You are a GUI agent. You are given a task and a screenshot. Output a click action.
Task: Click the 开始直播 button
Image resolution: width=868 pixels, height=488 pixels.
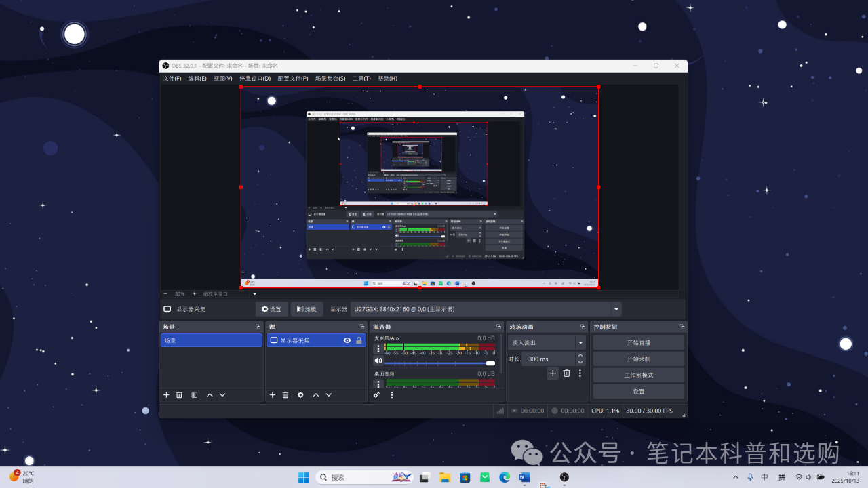coord(638,342)
